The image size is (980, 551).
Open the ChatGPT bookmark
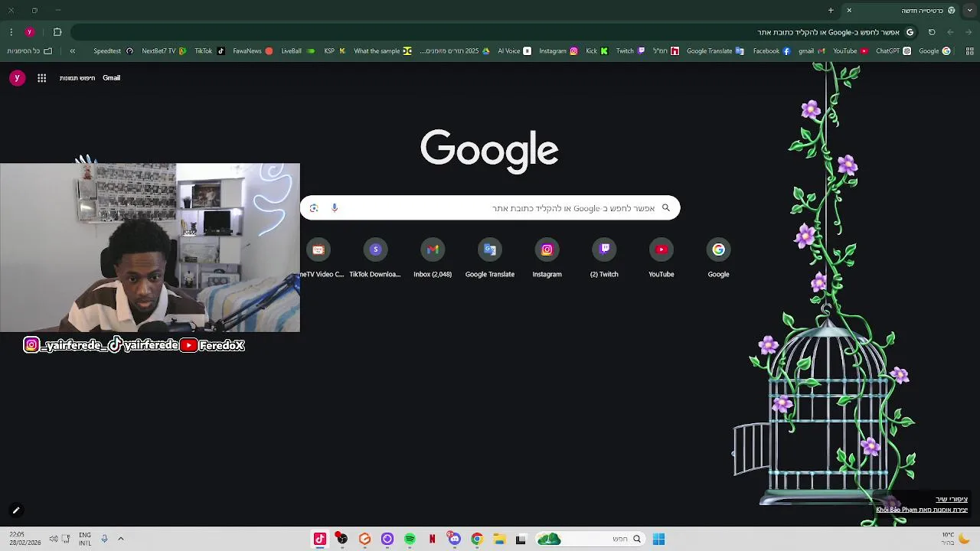coord(893,51)
